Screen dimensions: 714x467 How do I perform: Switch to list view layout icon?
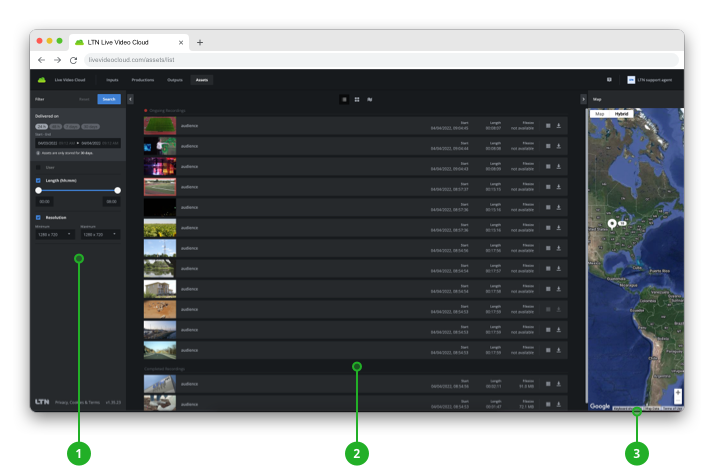(x=344, y=100)
